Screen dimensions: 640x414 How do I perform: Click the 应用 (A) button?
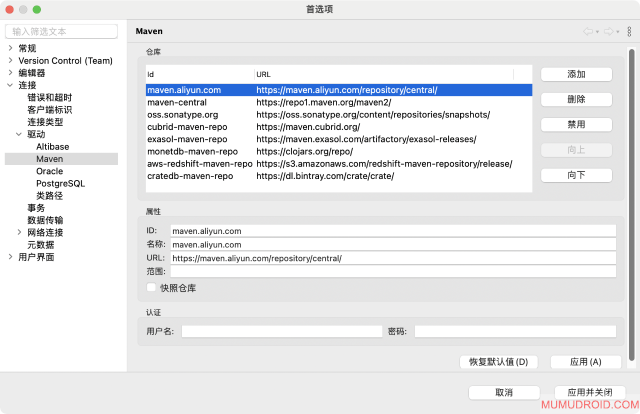[586, 362]
